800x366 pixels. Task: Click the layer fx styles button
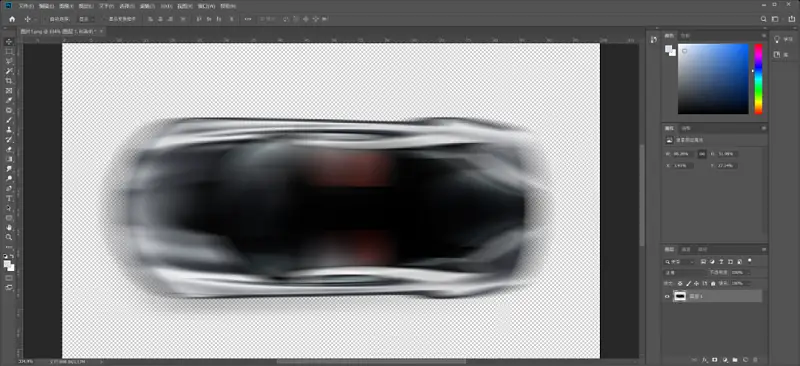[705, 360]
